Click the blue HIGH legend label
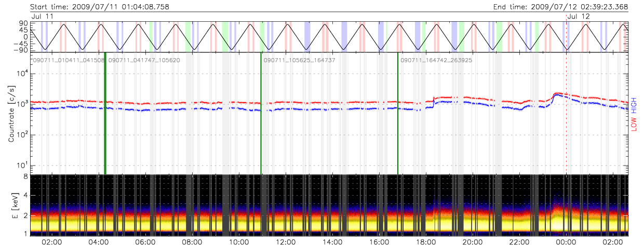Viewport: 644px width, 249px height. click(x=634, y=104)
